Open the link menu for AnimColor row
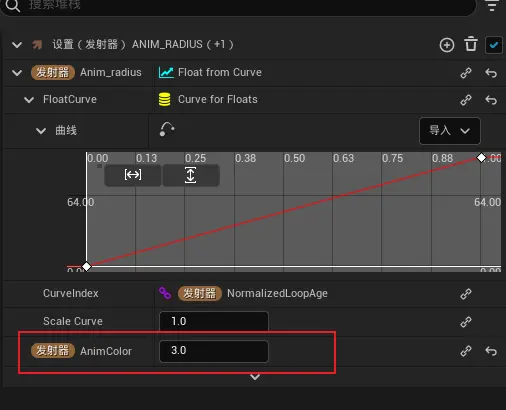Image resolution: width=506 pixels, height=410 pixels. (466, 351)
